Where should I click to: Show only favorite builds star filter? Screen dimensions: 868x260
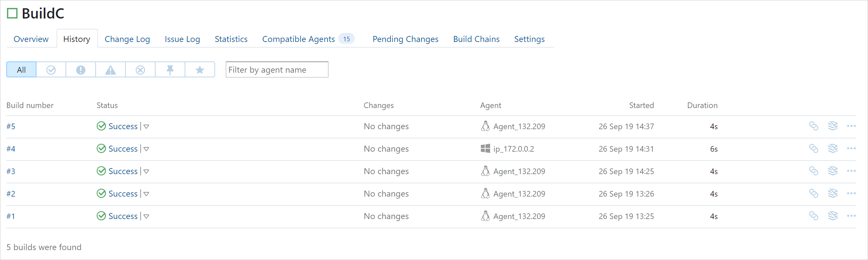pyautogui.click(x=200, y=70)
